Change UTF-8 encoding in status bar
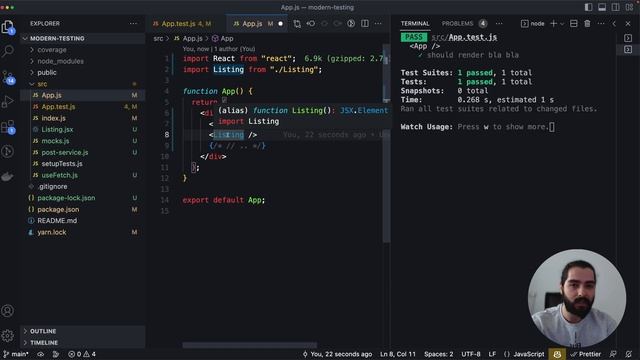Screen dimensions: 640x360 pos(471,354)
